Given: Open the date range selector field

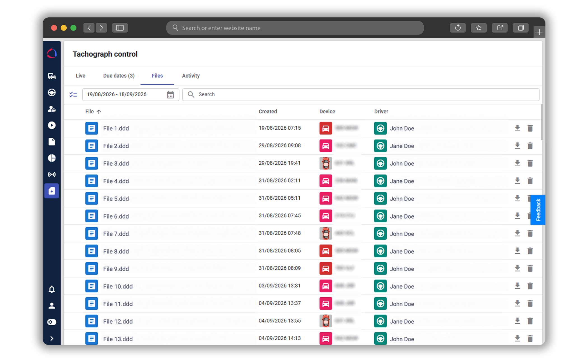Looking at the screenshot, I should pyautogui.click(x=130, y=95).
